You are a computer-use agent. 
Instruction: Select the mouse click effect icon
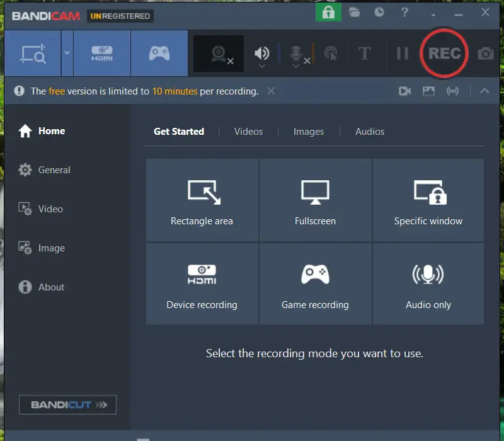pyautogui.click(x=331, y=54)
